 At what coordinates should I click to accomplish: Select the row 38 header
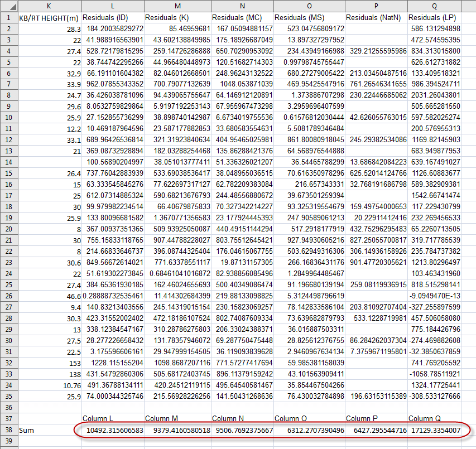9,430
